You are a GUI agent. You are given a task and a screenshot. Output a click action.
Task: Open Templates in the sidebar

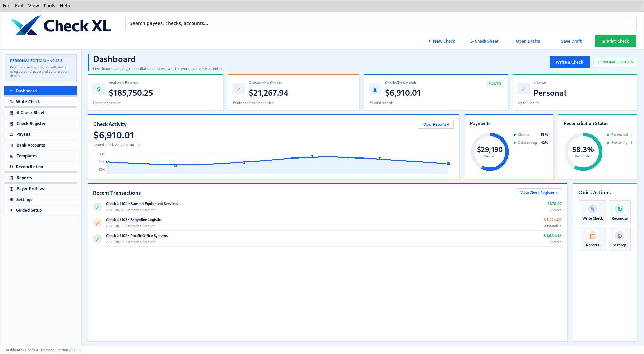pos(41,156)
